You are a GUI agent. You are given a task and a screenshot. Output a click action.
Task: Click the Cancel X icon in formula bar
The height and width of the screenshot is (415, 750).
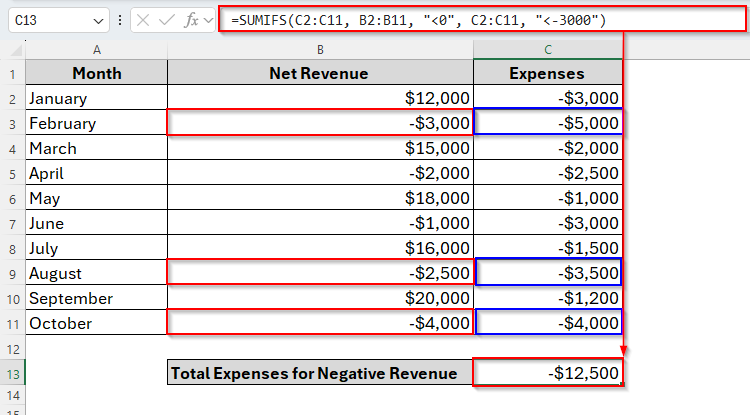pos(144,20)
